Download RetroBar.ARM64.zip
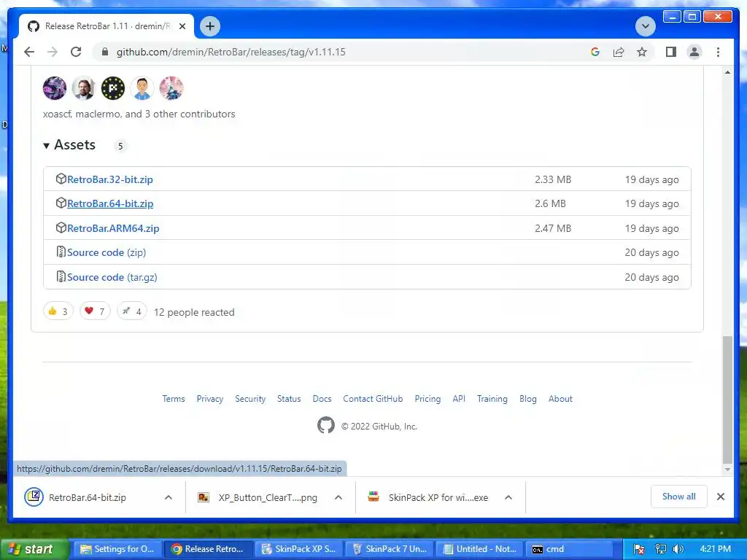 [x=113, y=228]
